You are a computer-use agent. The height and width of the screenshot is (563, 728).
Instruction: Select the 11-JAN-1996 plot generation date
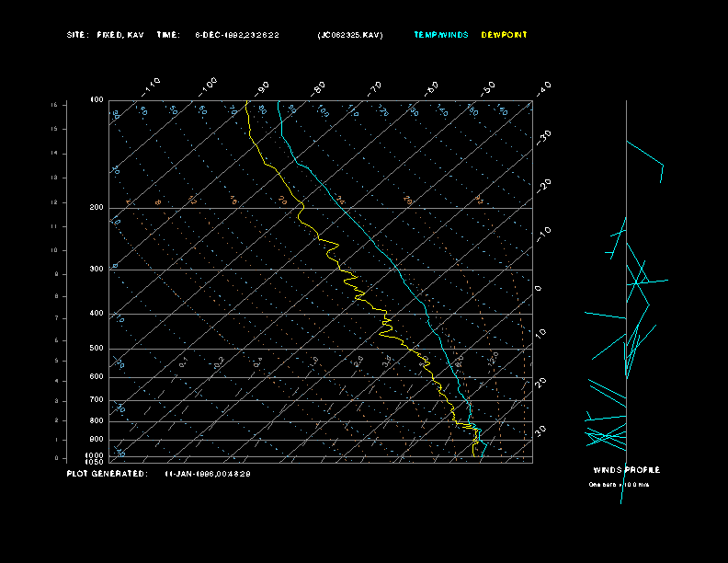pos(208,474)
